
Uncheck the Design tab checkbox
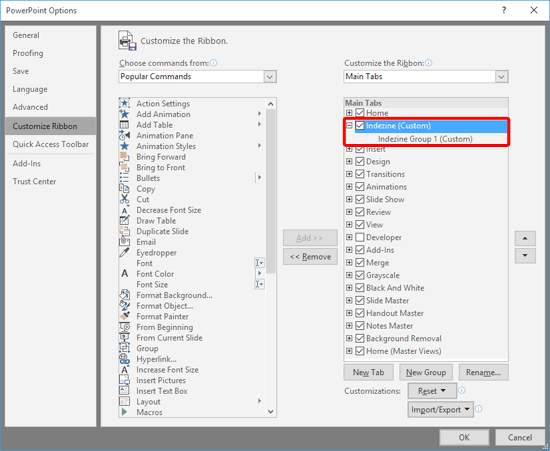(360, 161)
